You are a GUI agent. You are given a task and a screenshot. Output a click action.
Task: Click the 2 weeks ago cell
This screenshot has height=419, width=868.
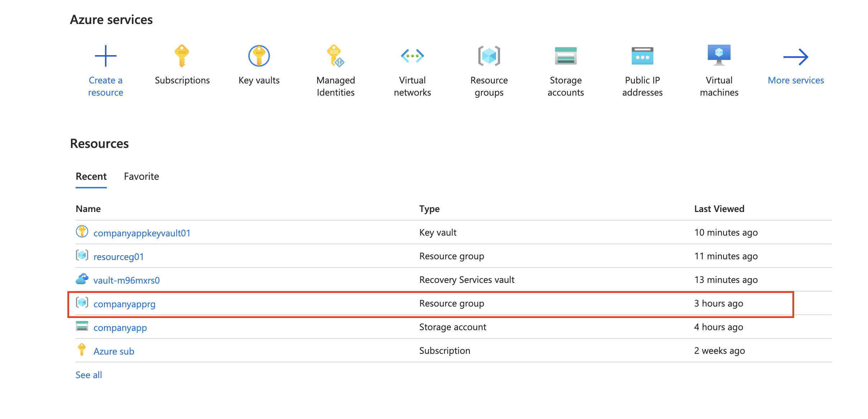coord(720,351)
